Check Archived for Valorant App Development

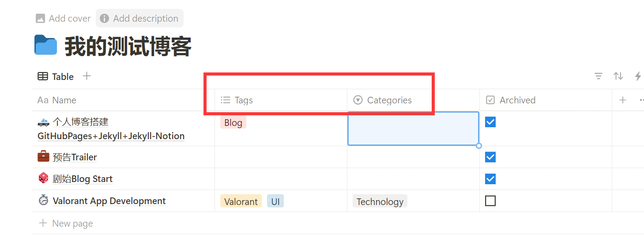tap(490, 201)
